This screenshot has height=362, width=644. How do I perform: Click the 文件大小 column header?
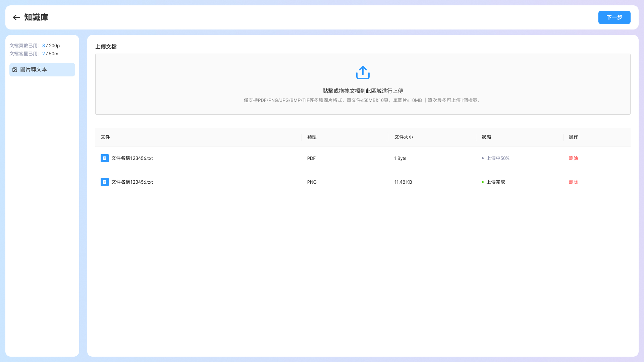point(404,137)
